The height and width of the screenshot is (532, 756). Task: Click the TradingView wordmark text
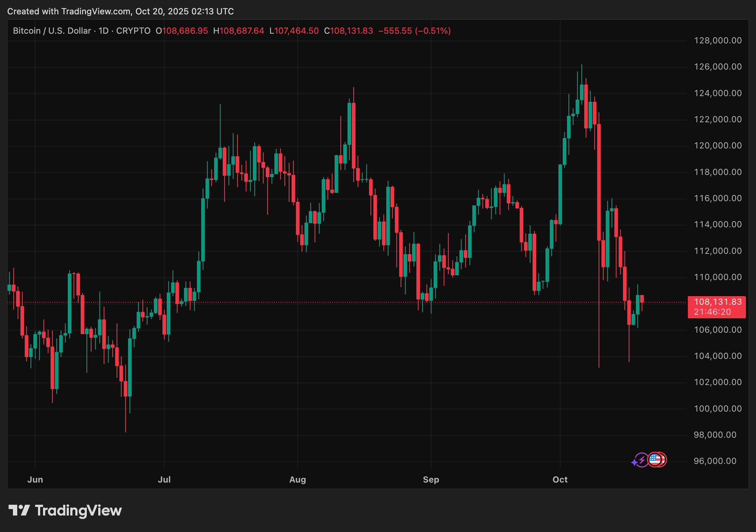pyautogui.click(x=78, y=510)
